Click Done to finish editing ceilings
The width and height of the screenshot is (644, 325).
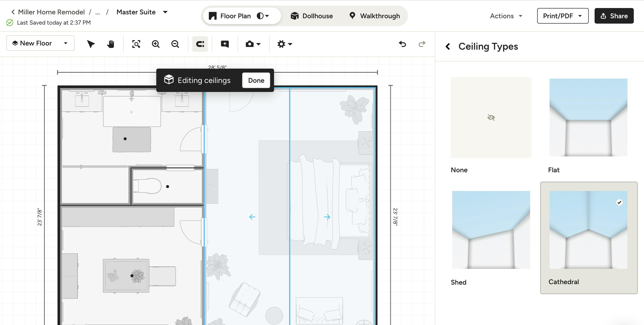click(x=256, y=81)
